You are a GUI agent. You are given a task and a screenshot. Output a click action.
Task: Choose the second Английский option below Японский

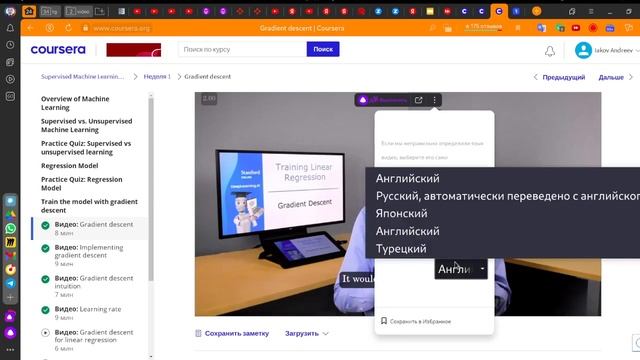click(x=408, y=231)
